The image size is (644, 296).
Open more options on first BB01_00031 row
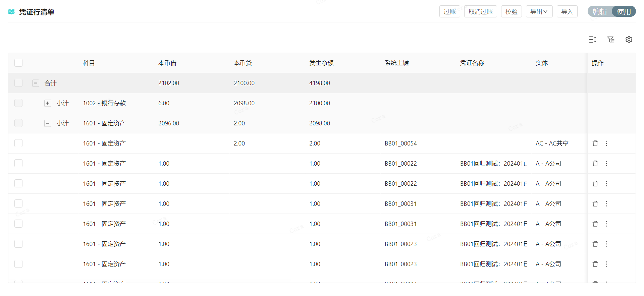[606, 204]
